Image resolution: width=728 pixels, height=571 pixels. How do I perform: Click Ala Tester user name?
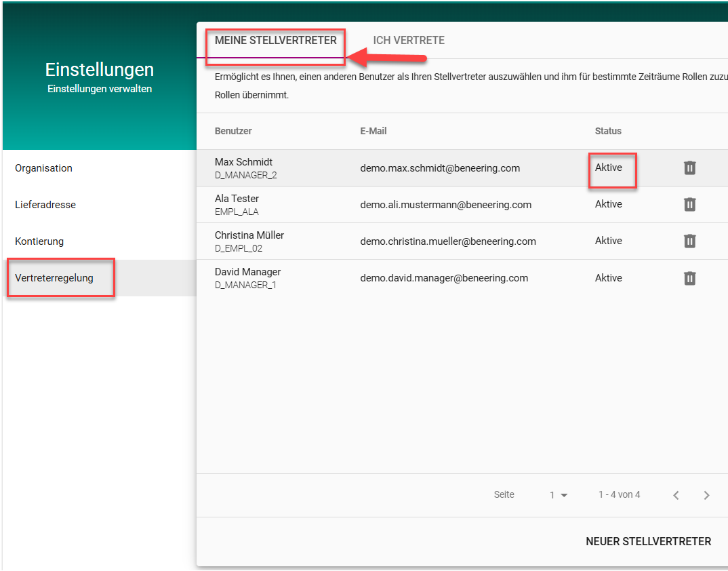[237, 199]
